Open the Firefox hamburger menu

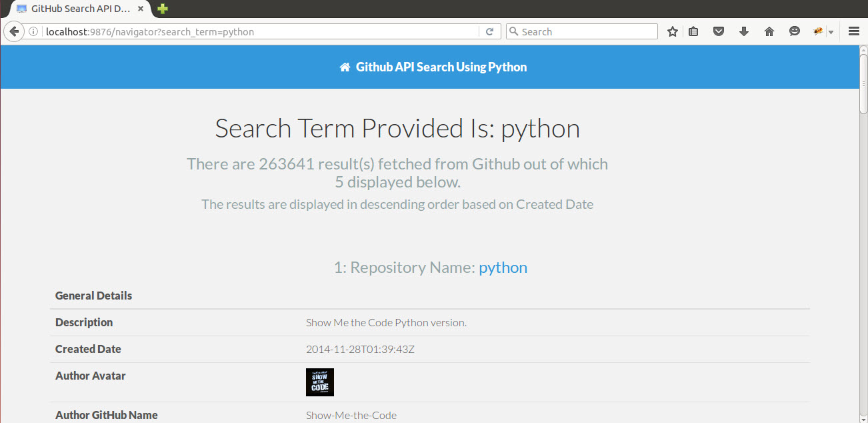[x=854, y=31]
